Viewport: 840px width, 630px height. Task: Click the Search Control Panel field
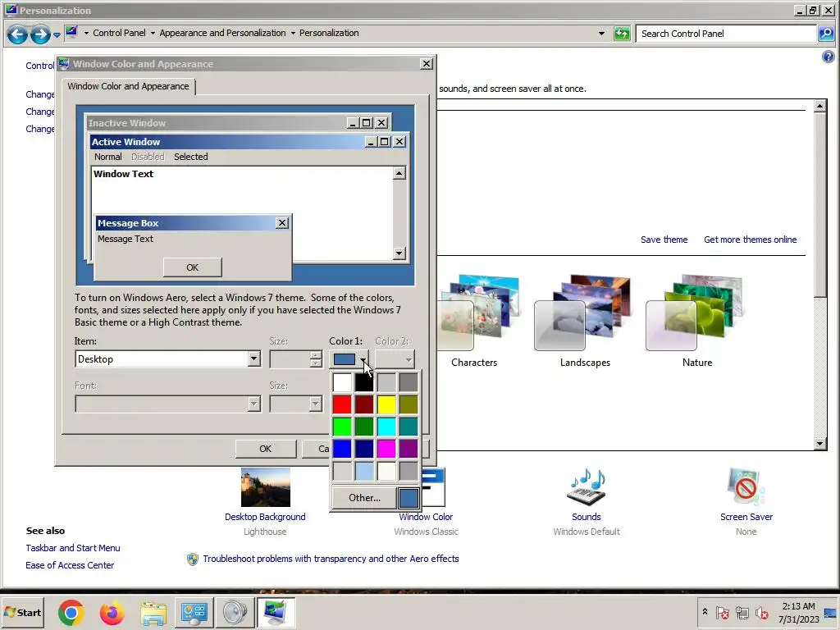[x=727, y=34]
